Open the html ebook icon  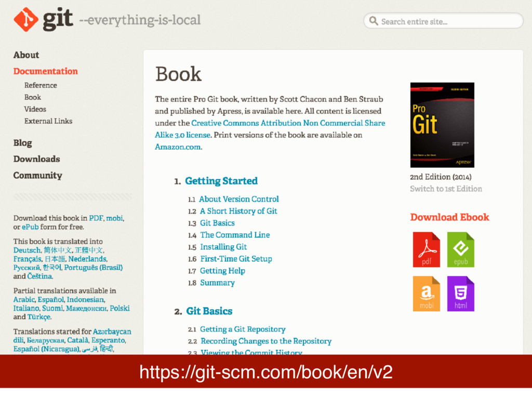460,294
